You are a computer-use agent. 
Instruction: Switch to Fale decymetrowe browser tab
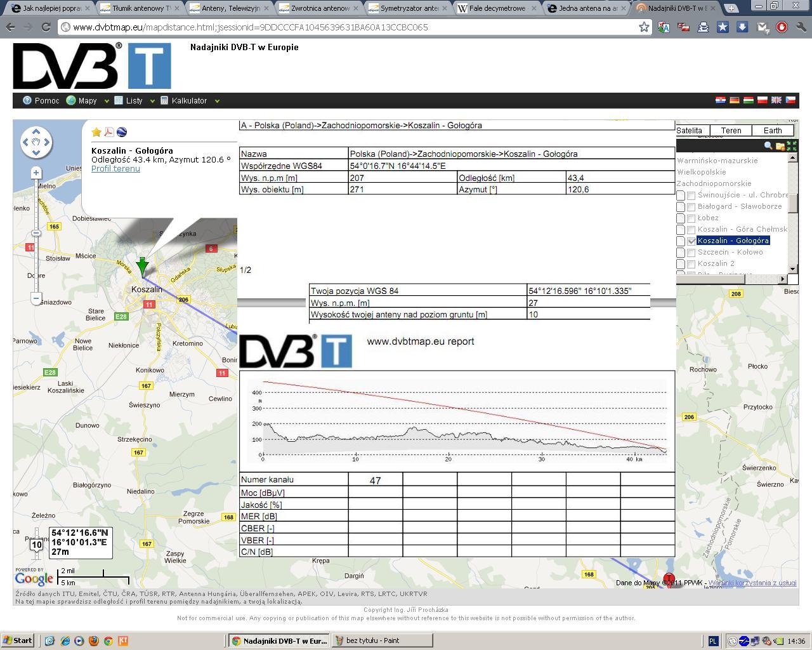pos(498,8)
